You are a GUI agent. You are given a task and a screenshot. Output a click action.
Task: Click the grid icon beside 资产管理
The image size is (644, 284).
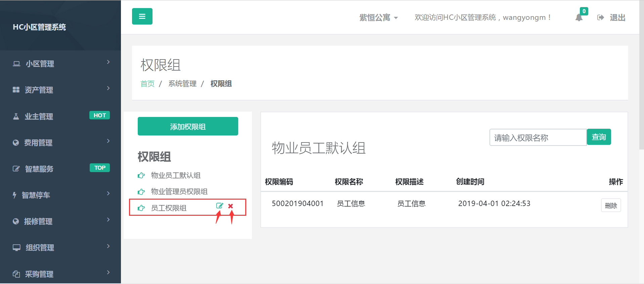point(16,90)
